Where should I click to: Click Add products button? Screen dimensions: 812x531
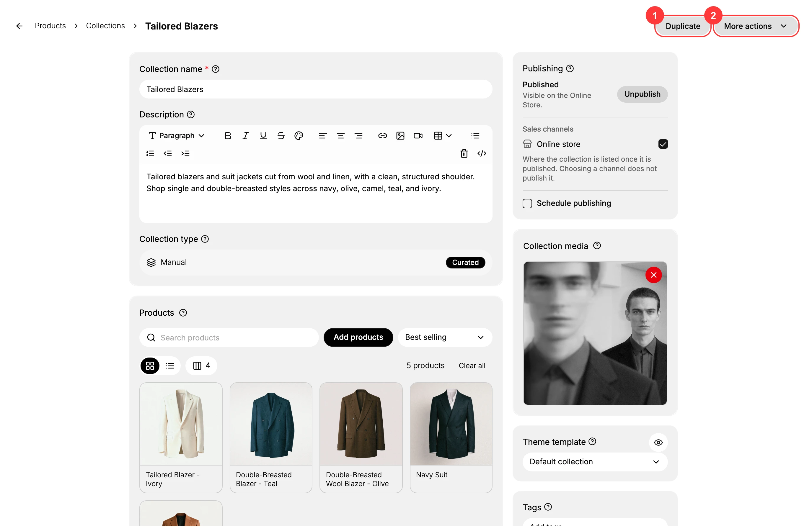pos(358,337)
